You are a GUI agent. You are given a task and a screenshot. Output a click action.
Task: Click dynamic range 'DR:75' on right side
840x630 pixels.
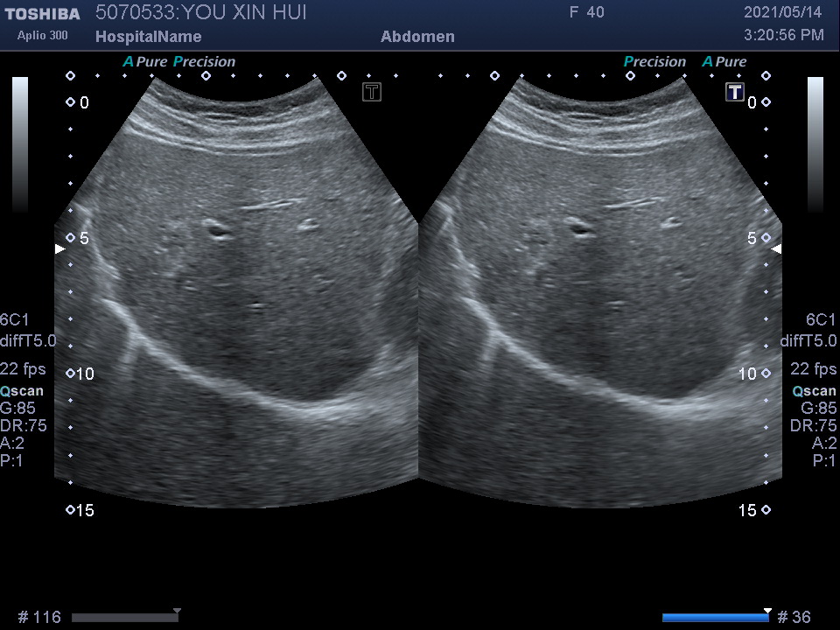[813, 425]
